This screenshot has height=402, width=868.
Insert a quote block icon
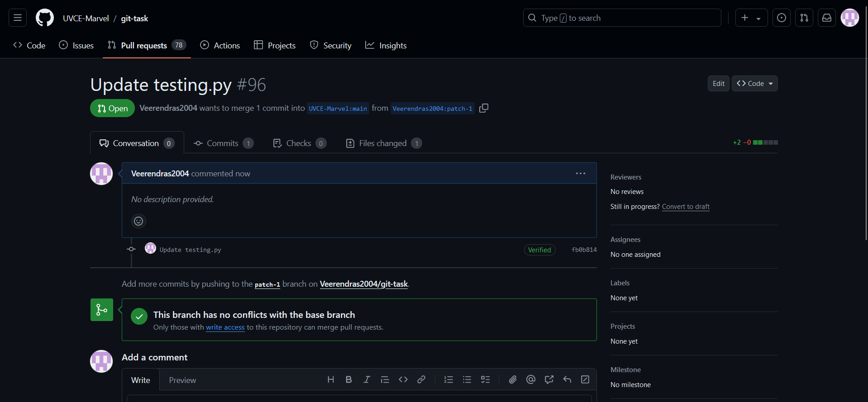pyautogui.click(x=385, y=379)
